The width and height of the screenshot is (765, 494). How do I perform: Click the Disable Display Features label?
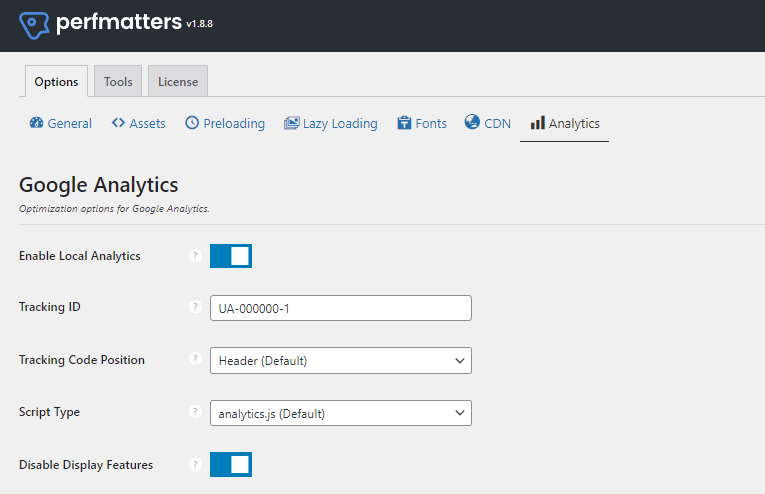point(86,465)
